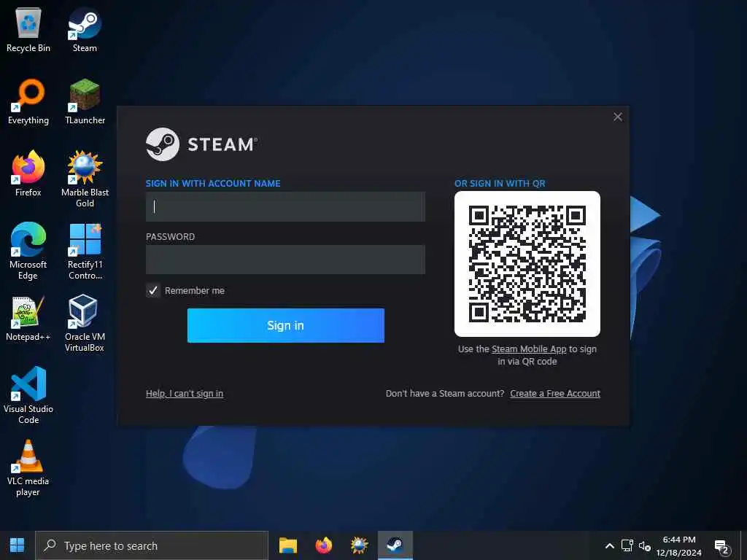This screenshot has height=560, width=747.
Task: Open File Explorer from the taskbar
Action: point(287,545)
